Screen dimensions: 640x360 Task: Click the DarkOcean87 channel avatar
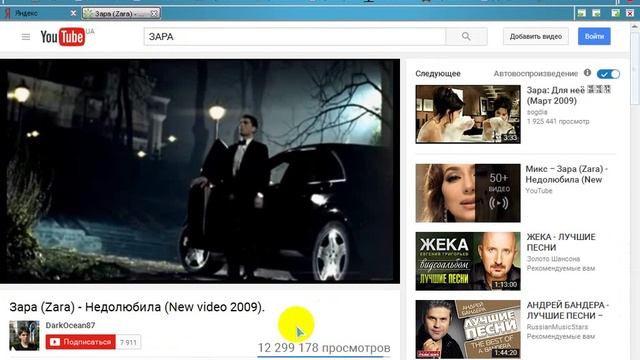[x=24, y=336]
